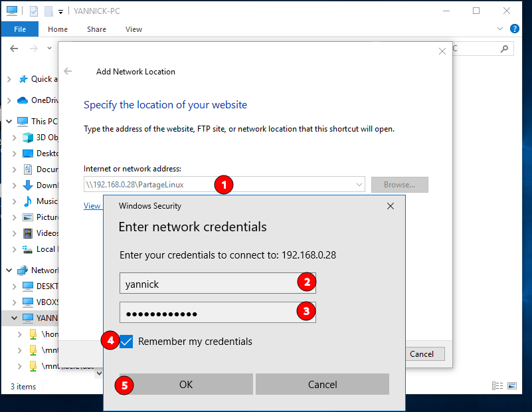Open the File menu
Screen dimensions: 532x412
(x=20, y=29)
